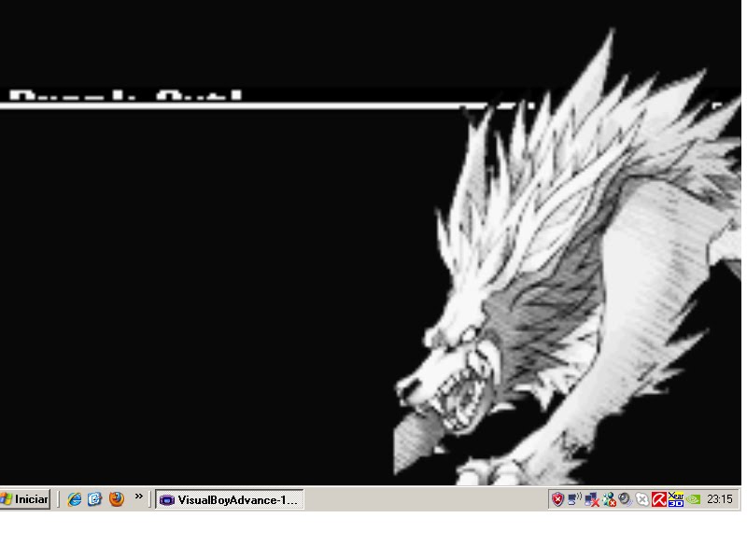Open the Iniciar start menu

coord(25,499)
